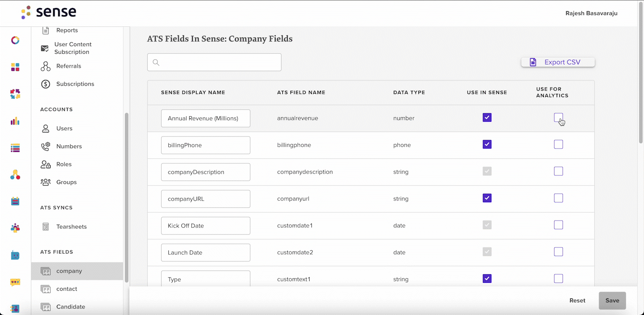Click the Sense Display Name column header
Screen dimensions: 644x315
(193, 93)
